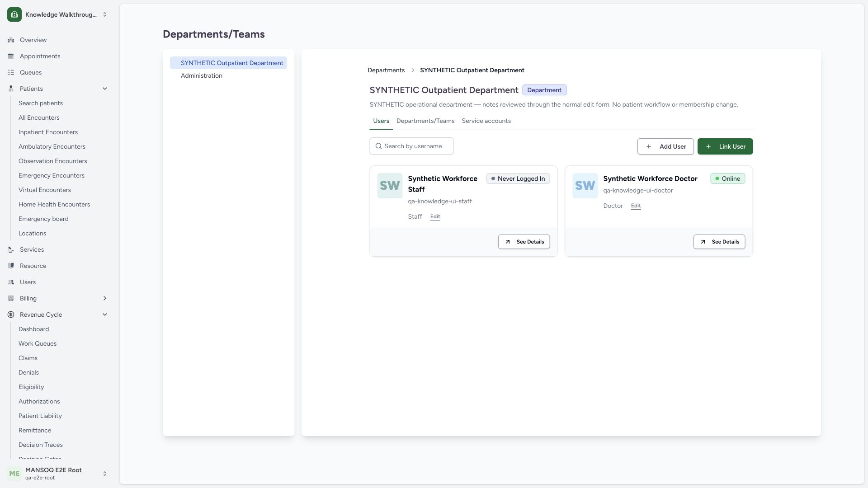
Task: Click the green Link User button
Action: [725, 146]
